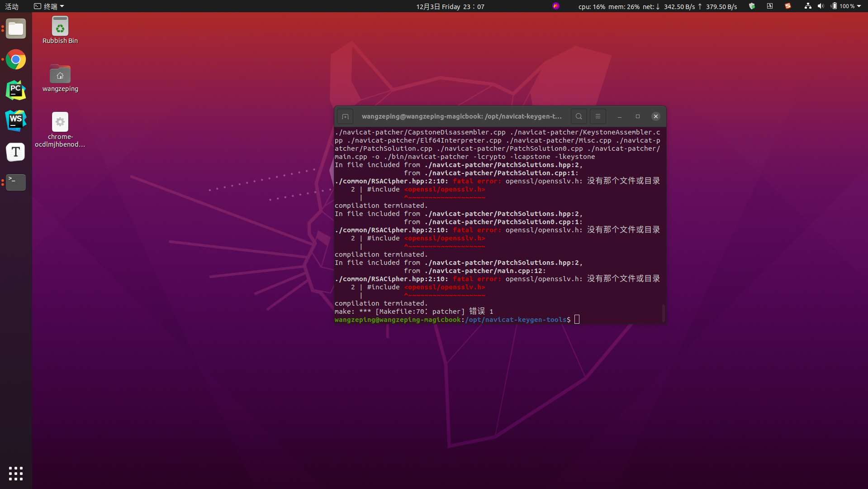Open WebStorm from the dock
The height and width of the screenshot is (489, 868).
(16, 121)
